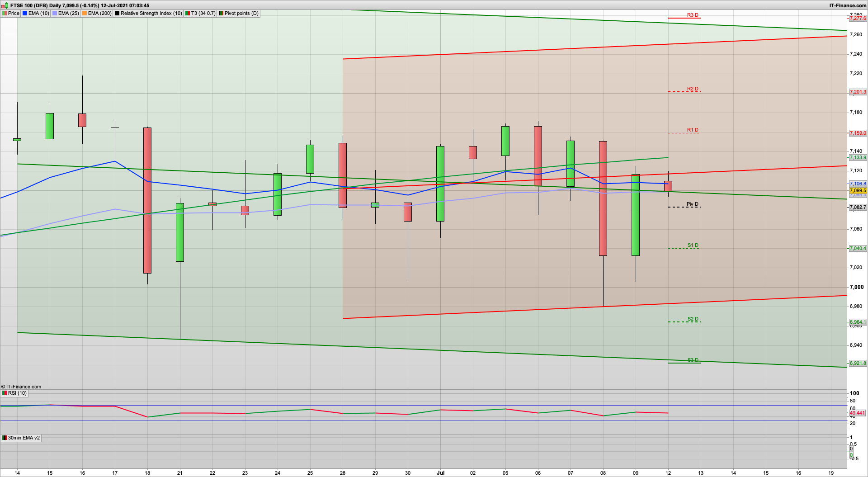Click the © IT-Finance.com copyright link
Image resolution: width=868 pixels, height=477 pixels.
(x=21, y=387)
